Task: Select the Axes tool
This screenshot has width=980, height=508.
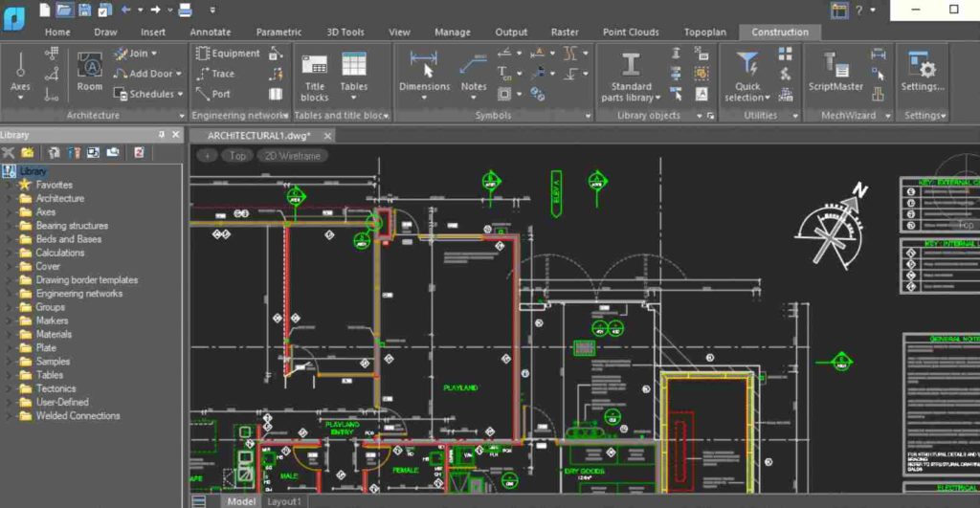Action: [20, 75]
